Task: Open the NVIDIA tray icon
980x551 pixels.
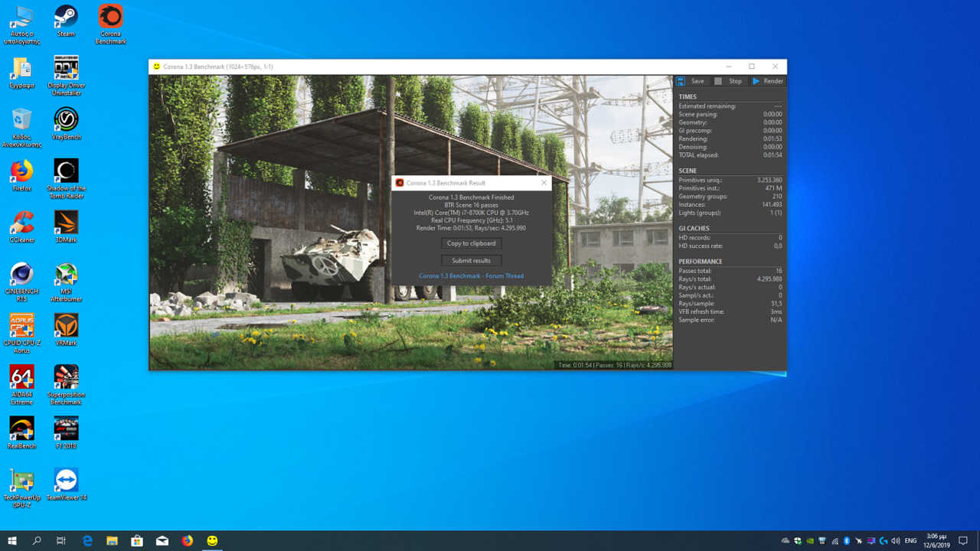Action: pyautogui.click(x=810, y=541)
